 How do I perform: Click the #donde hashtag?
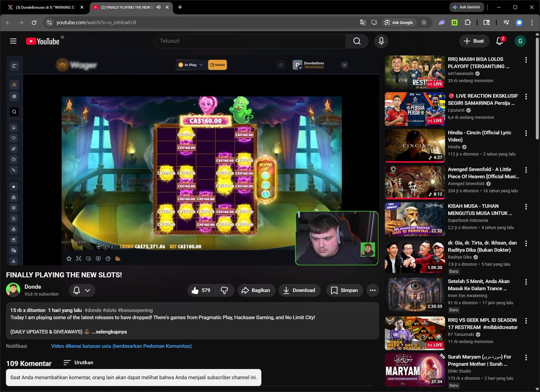[x=93, y=310]
